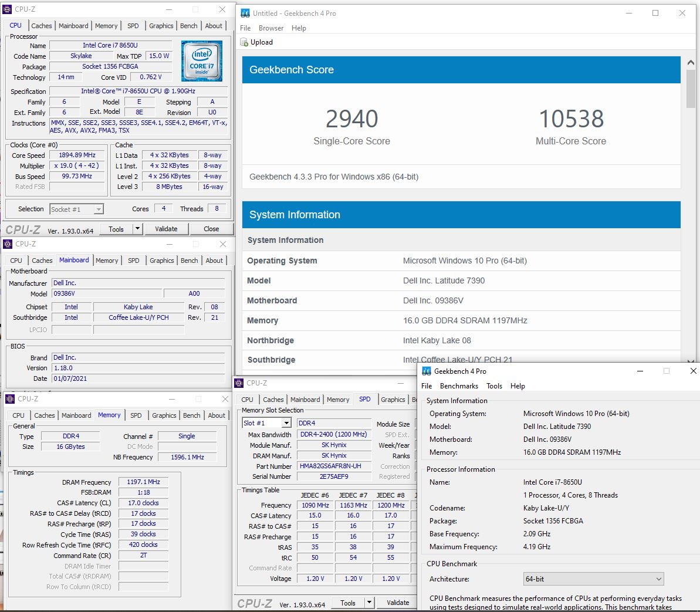Screen dimensions: 700x612
Task: Open Help menu in Untitled Geekbench window
Action: [299, 28]
